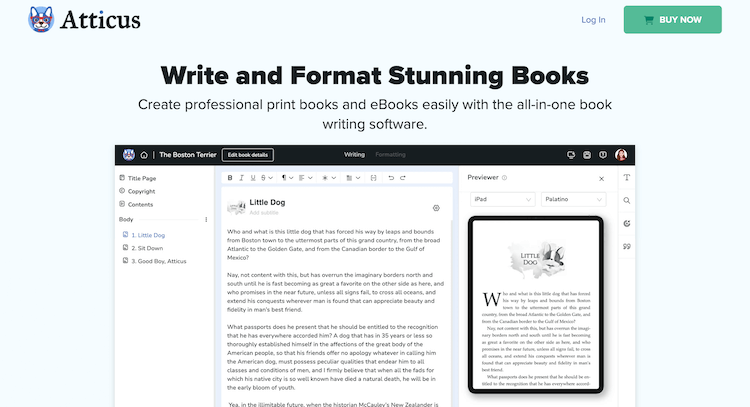Open the search icon in right sidebar

[627, 200]
